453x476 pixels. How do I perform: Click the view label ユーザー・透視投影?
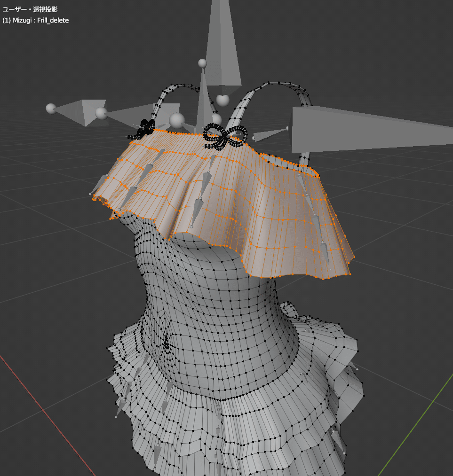(x=30, y=9)
